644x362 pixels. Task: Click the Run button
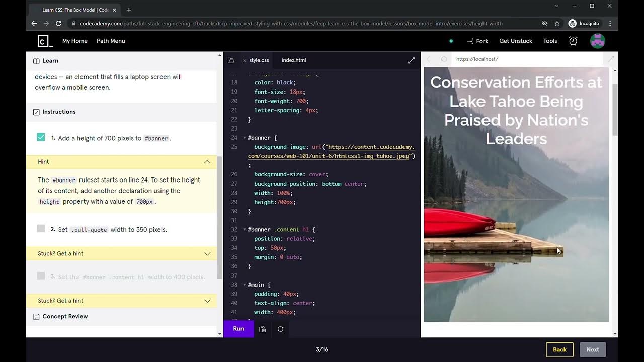[238, 329]
